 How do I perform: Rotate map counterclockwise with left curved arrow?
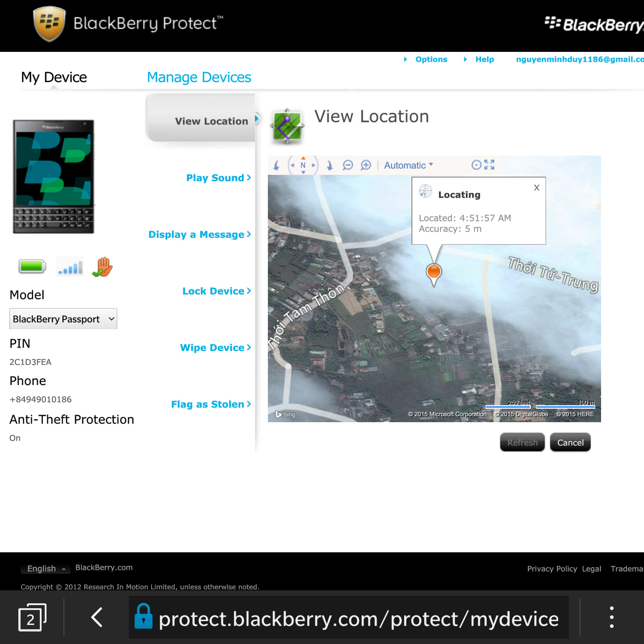coord(276,165)
